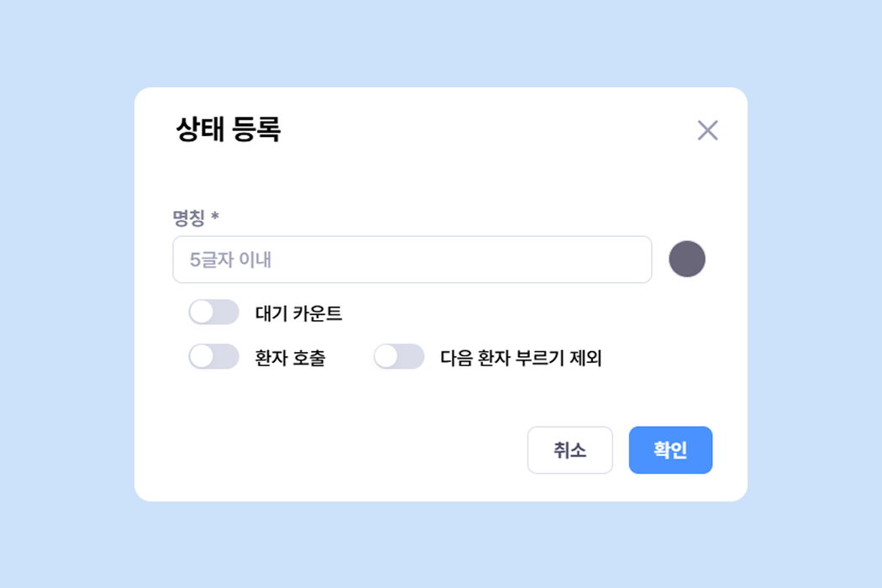Click the 상태 등록 dialog title

[228, 130]
